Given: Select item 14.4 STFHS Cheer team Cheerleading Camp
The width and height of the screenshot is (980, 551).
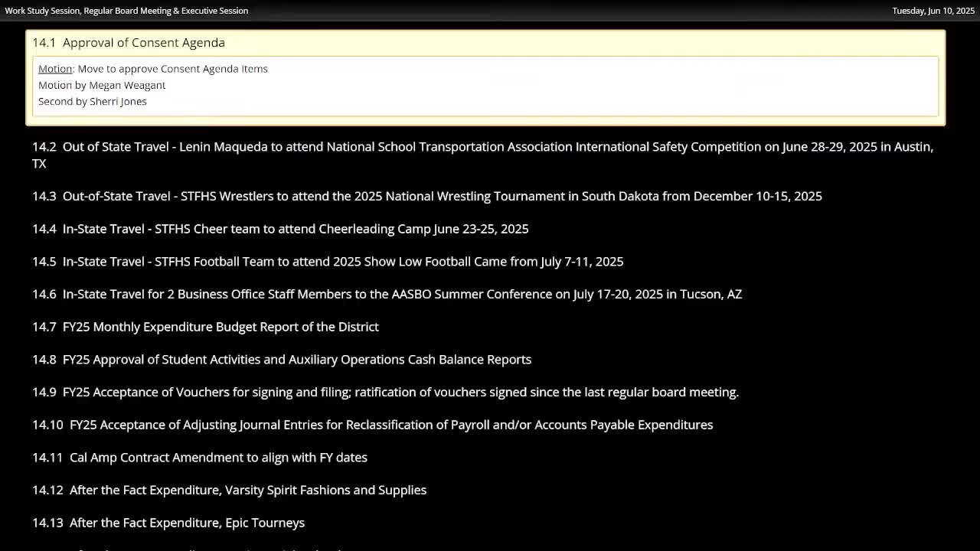Looking at the screenshot, I should [280, 229].
